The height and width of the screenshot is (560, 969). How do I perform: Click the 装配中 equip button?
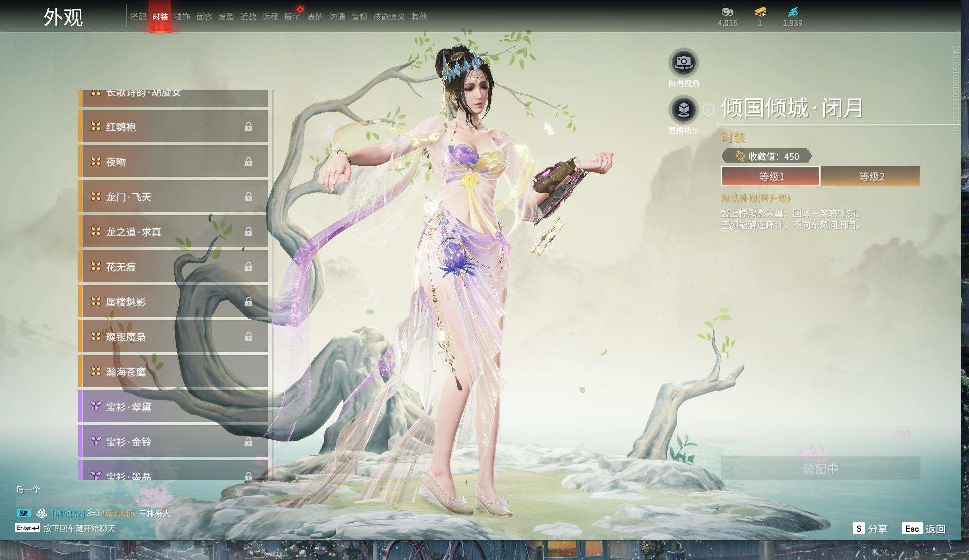(820, 468)
